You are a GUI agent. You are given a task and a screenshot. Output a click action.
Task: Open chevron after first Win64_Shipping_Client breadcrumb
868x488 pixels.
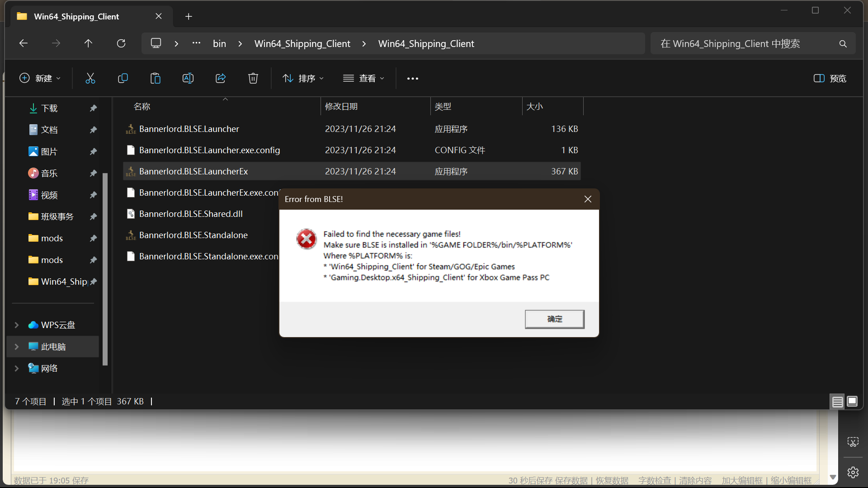(364, 43)
